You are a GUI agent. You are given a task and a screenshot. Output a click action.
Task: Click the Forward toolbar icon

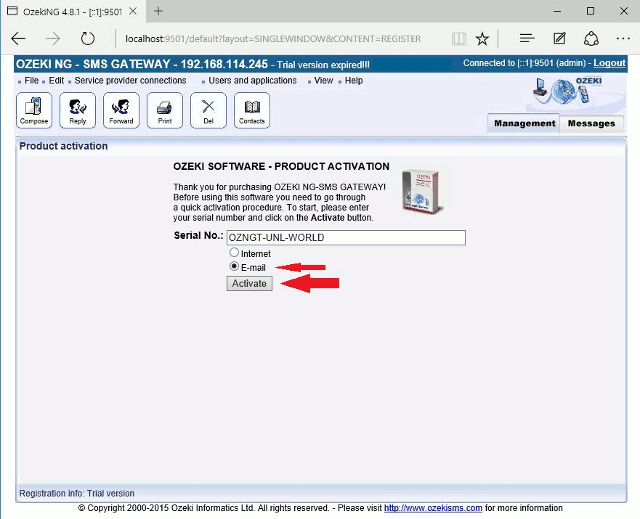121,110
